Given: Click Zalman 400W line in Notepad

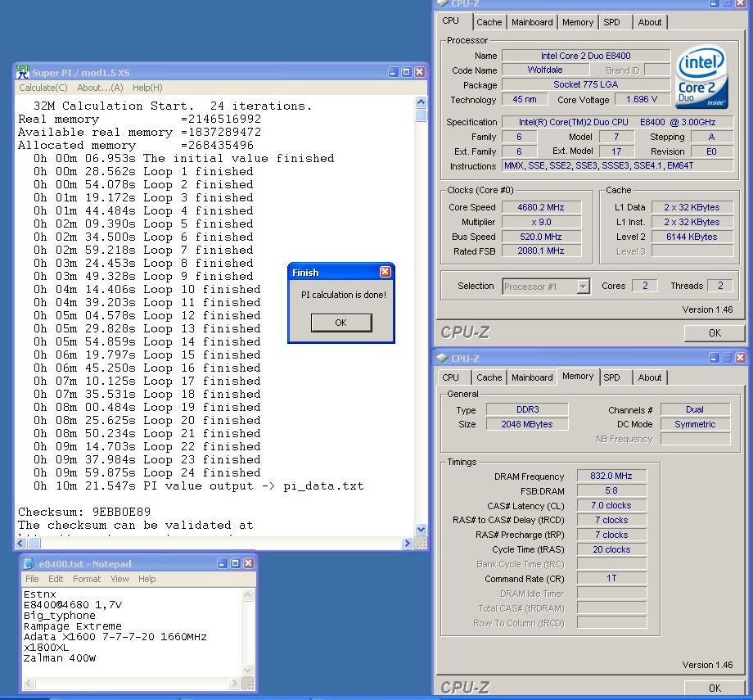Looking at the screenshot, I should click(x=60, y=657).
